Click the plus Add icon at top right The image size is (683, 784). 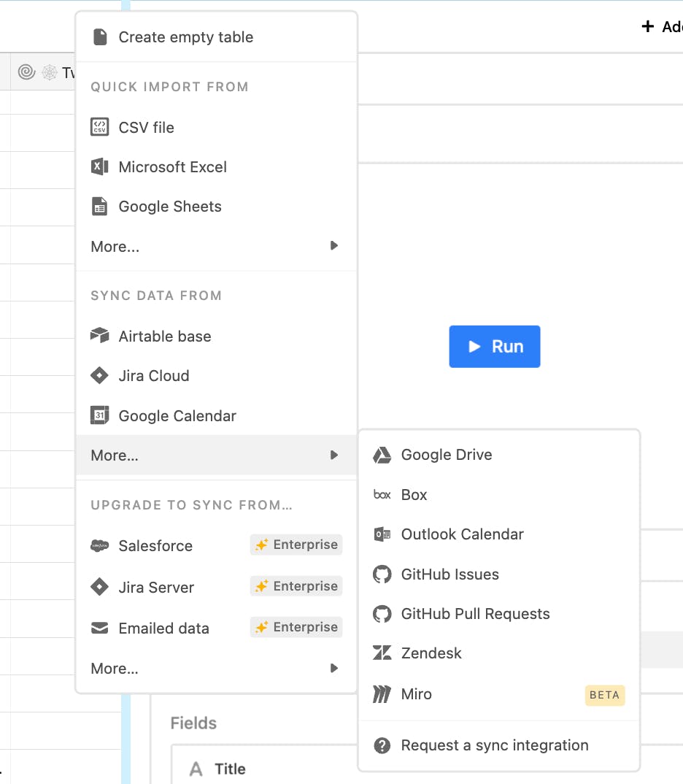(647, 26)
